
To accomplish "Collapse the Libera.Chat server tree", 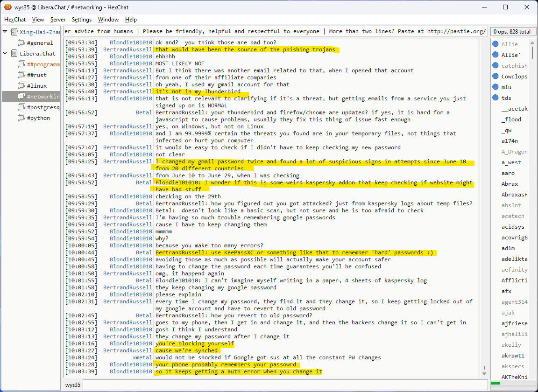I will point(5,53).
